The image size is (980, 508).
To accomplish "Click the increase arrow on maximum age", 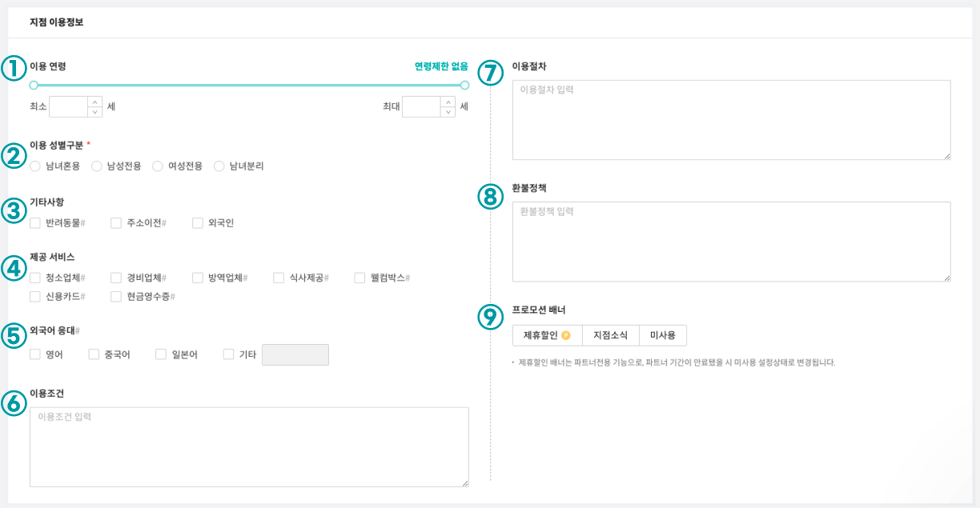I will coord(448,102).
